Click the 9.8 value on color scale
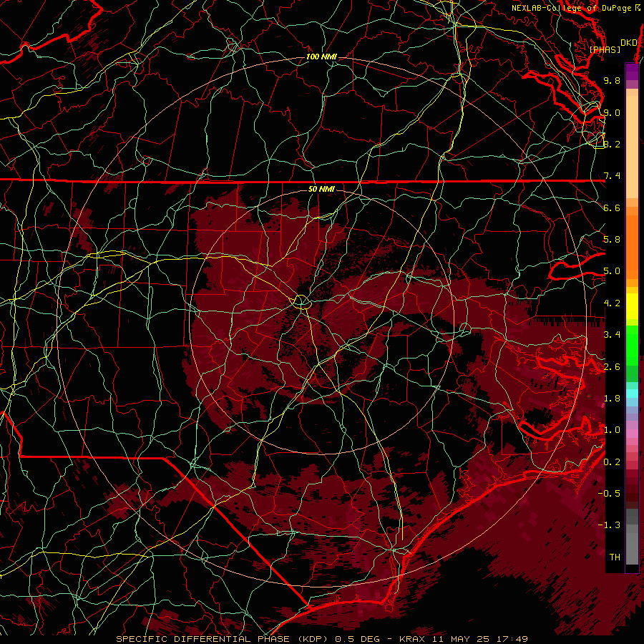Screen dimensions: 644x644 pos(612,80)
